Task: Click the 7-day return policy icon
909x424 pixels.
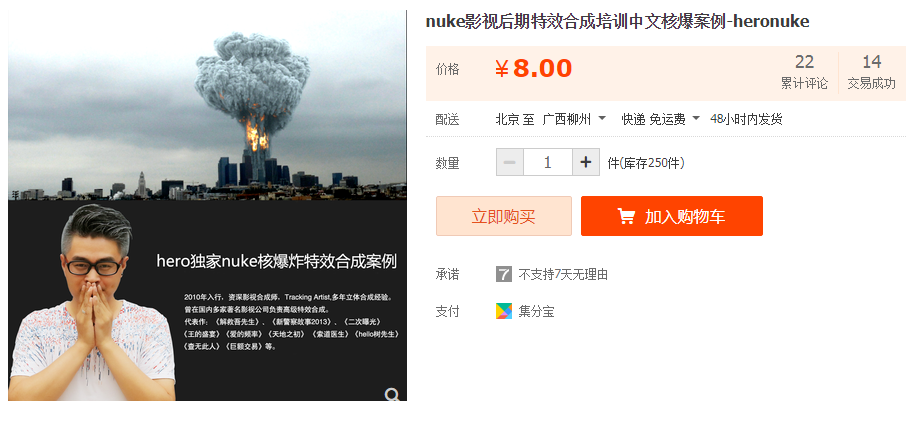Action: 504,274
